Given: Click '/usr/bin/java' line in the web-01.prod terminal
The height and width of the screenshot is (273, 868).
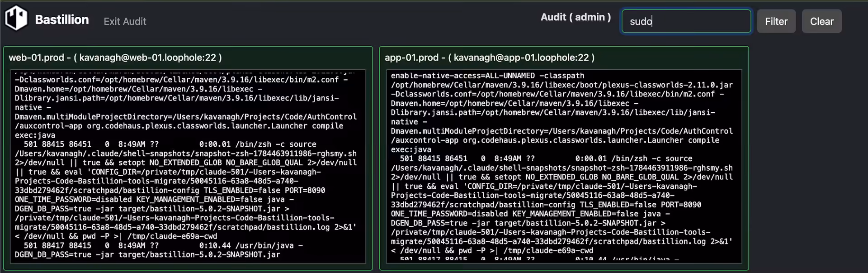Looking at the screenshot, I should click(x=163, y=245).
